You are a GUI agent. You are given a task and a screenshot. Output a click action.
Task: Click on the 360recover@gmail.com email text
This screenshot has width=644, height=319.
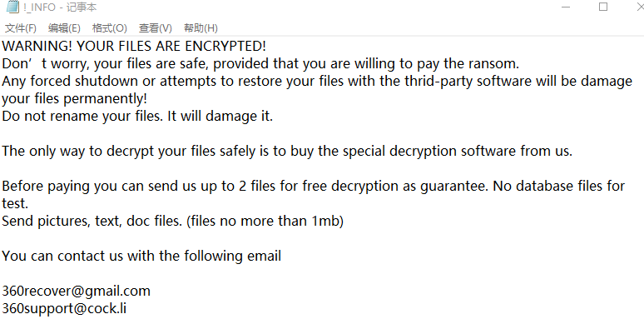click(76, 291)
